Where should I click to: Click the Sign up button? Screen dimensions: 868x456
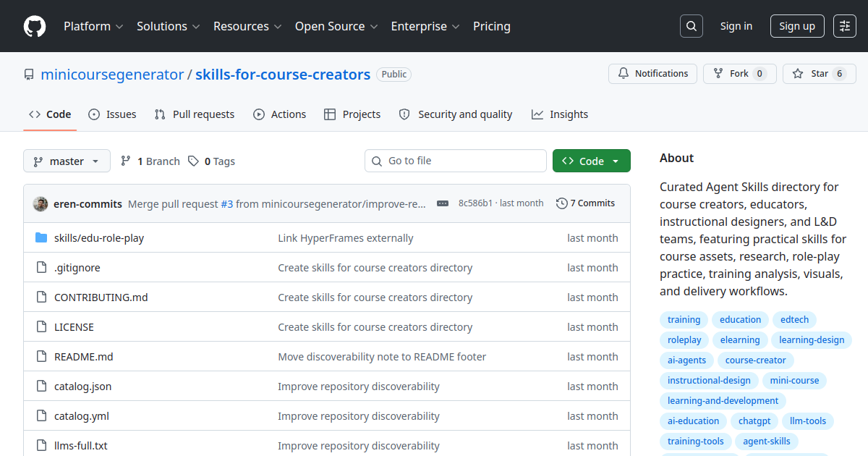coord(797,26)
